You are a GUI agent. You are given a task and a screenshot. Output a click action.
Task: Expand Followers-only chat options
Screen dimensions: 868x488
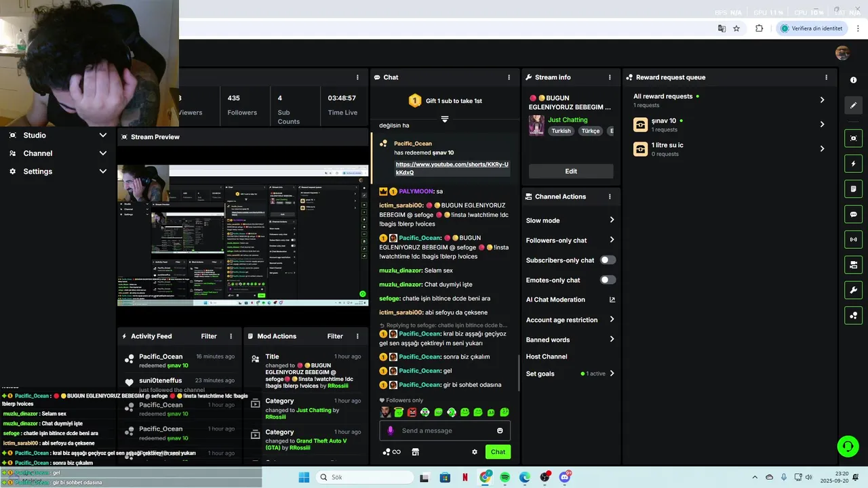(612, 240)
